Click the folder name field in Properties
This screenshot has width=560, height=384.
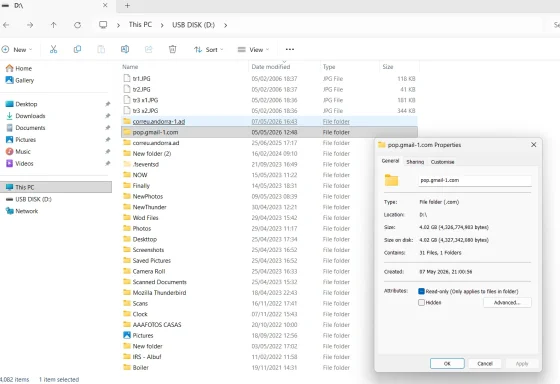[475, 180]
